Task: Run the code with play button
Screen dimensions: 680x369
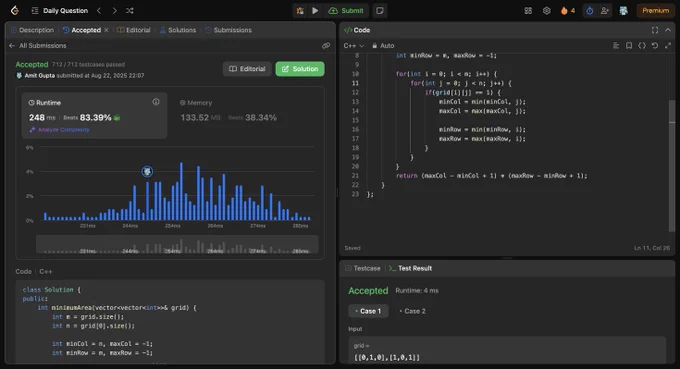Action: coord(315,10)
